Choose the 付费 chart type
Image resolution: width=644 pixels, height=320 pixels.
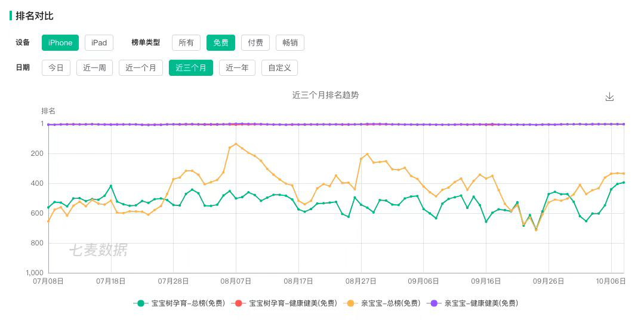pyautogui.click(x=255, y=43)
